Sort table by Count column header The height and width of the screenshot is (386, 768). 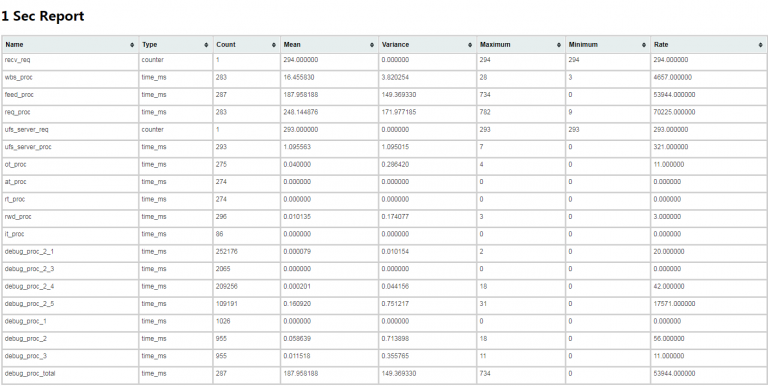[246, 45]
